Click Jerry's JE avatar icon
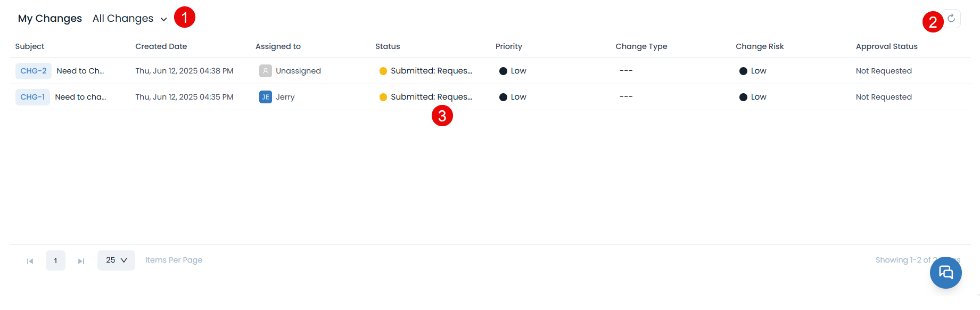This screenshot has height=310, width=980. (265, 97)
